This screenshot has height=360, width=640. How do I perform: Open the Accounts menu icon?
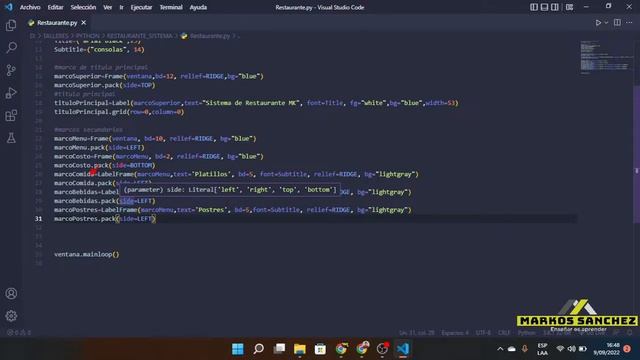click(11, 293)
